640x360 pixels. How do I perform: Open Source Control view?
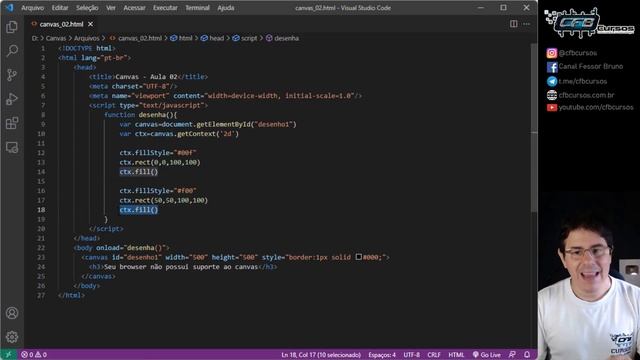(12, 75)
